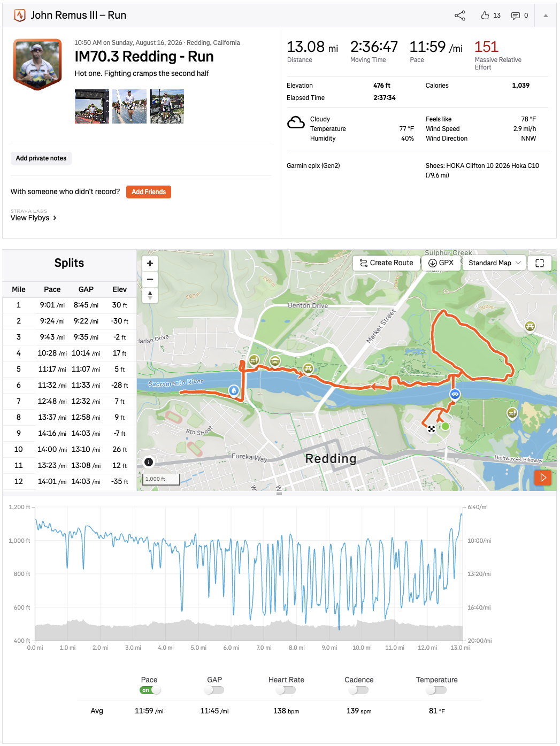This screenshot has height=746, width=560.
Task: Enable the Heart Rate toggle
Action: pos(286,690)
